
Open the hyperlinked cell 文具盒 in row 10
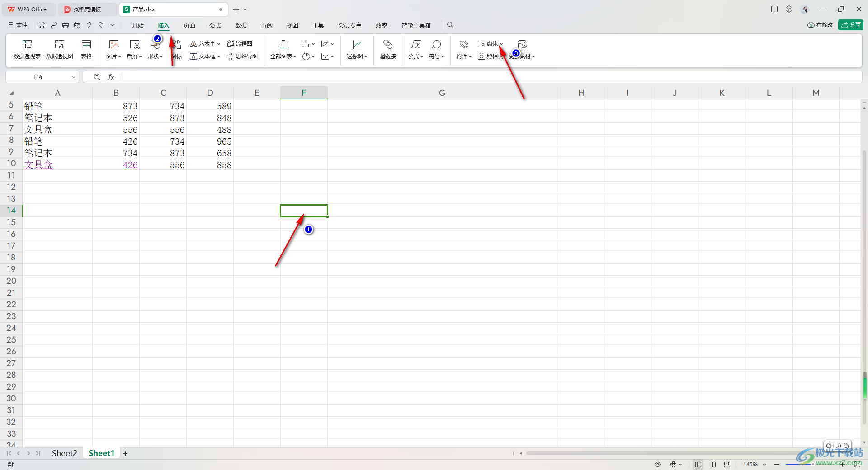[x=38, y=164]
